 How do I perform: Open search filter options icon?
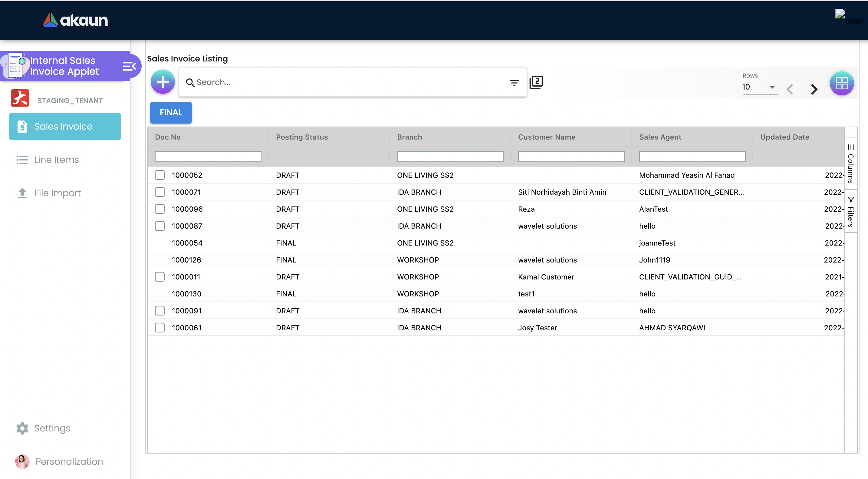(x=514, y=83)
